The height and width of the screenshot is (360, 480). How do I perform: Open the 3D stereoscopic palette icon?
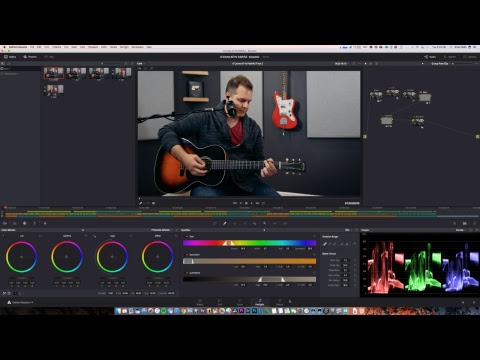pos(285,223)
